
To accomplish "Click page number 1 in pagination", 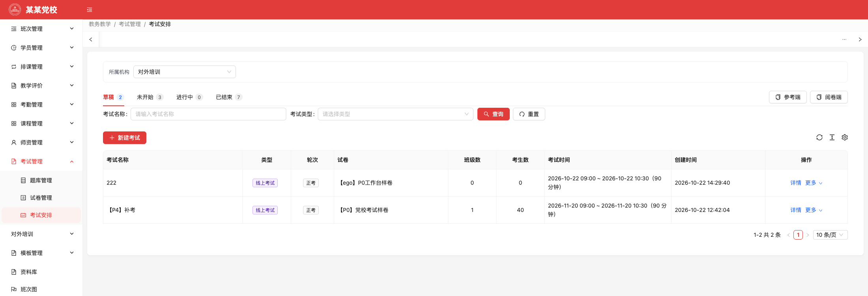I will (798, 235).
